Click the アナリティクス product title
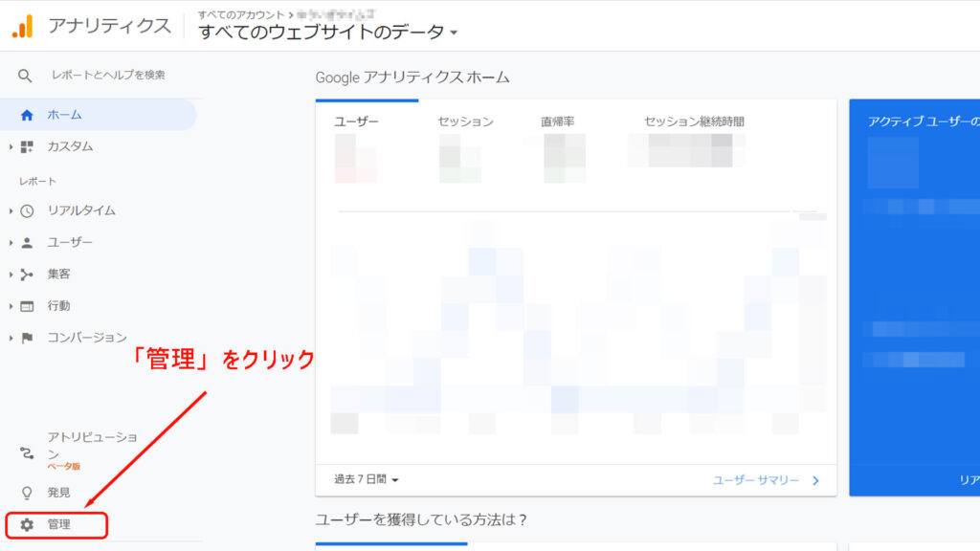This screenshot has height=551, width=980. click(x=109, y=26)
